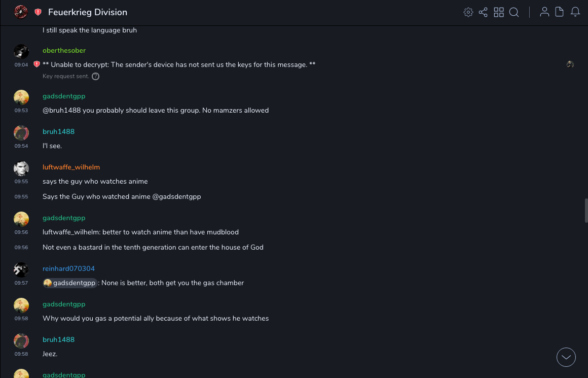Click the read receipt avatar on right
Viewport: 588px width, 378px height.
click(x=570, y=64)
